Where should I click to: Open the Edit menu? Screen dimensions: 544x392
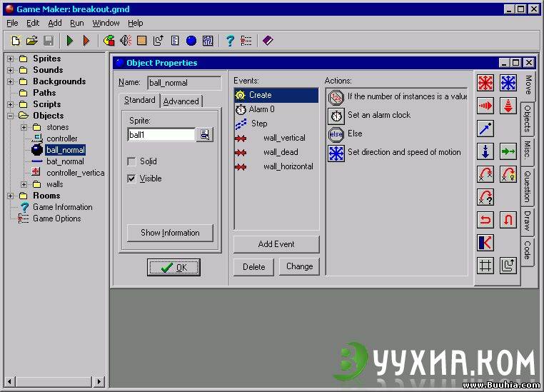pos(33,23)
